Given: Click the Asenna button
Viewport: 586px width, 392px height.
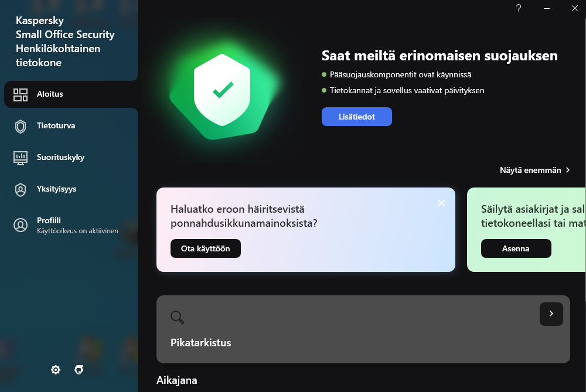Looking at the screenshot, I should (x=516, y=248).
